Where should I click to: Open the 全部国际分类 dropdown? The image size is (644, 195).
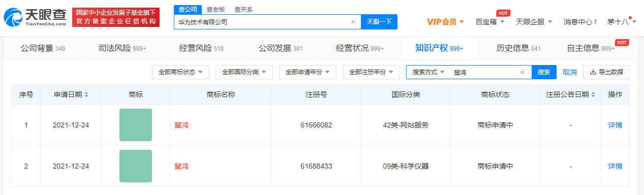coord(244,72)
